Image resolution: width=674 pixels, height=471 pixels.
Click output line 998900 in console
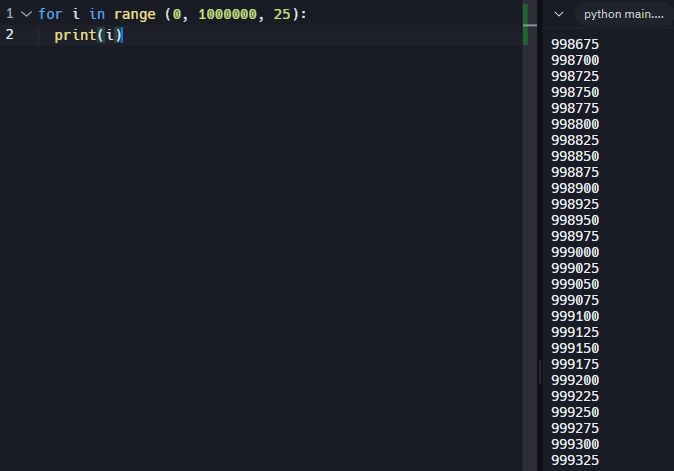575,189
